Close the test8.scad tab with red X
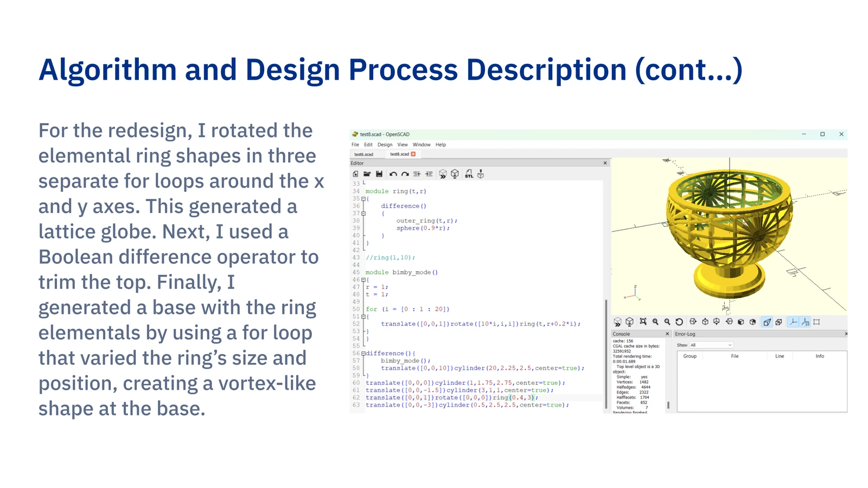This screenshot has width=868, height=488. point(413,154)
